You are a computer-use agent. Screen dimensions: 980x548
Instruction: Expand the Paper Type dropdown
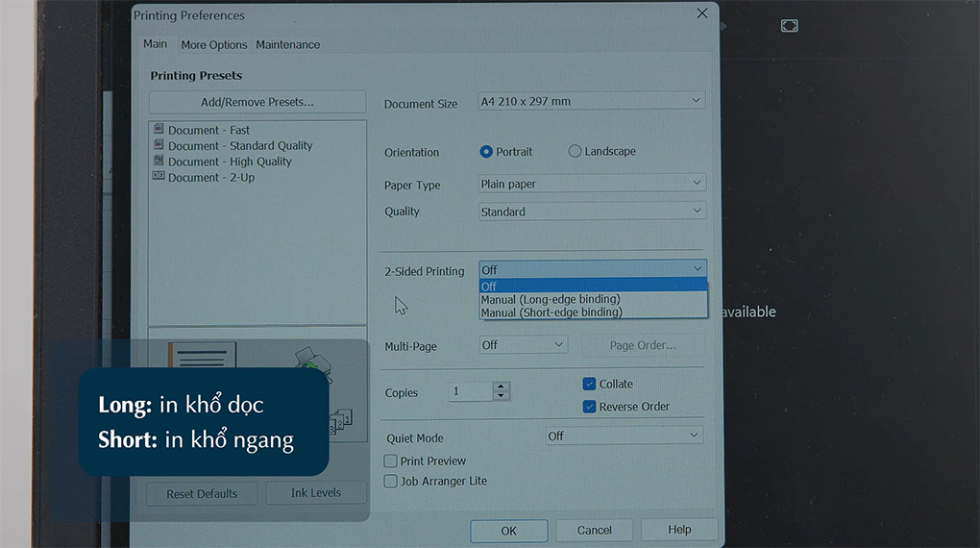point(591,184)
